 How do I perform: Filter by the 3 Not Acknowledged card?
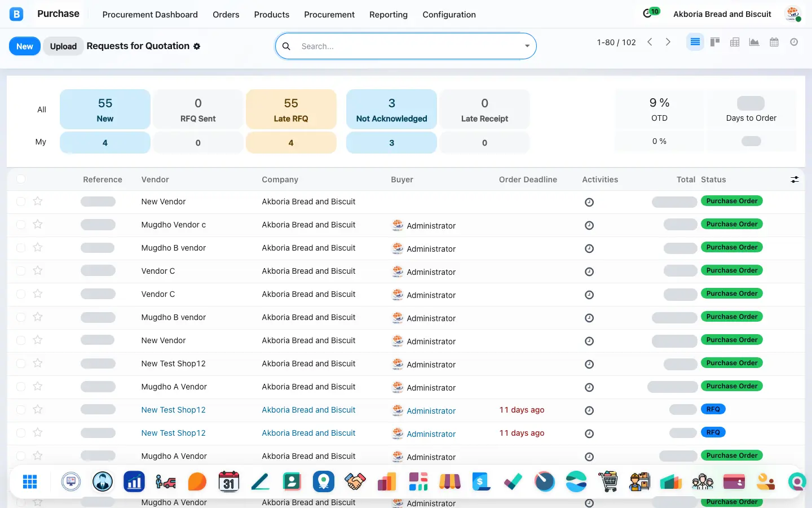(391, 110)
